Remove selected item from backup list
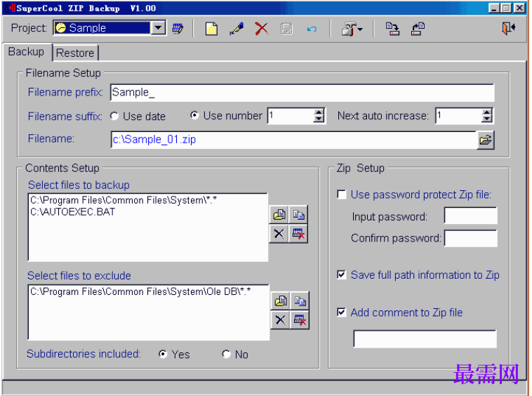Image resolution: width=532 pixels, height=396 pixels. click(279, 234)
